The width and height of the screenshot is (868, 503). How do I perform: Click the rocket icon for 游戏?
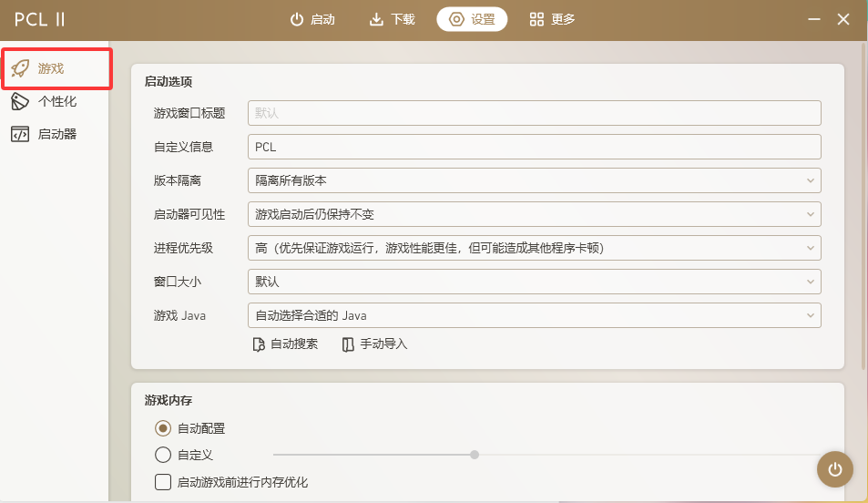pyautogui.click(x=20, y=68)
